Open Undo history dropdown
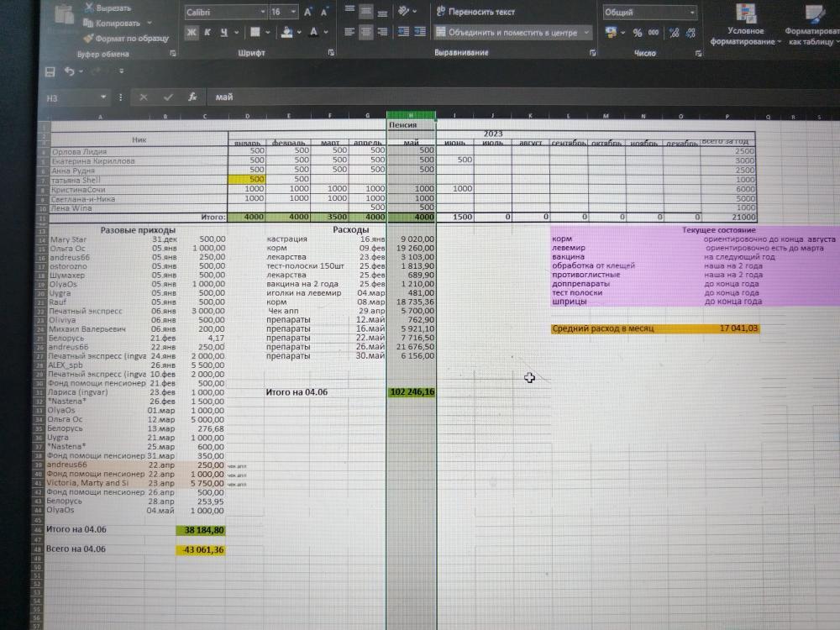 coord(81,71)
